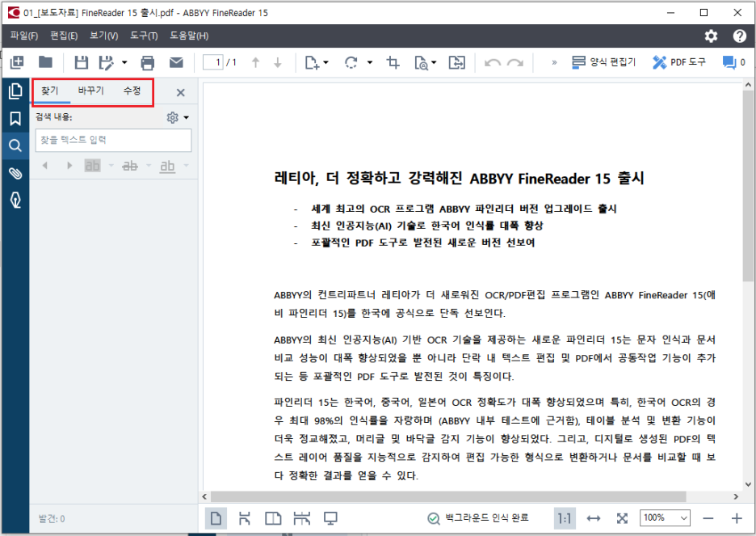Screen dimensions: 756x536
Task: Undo the last action
Action: [x=492, y=63]
